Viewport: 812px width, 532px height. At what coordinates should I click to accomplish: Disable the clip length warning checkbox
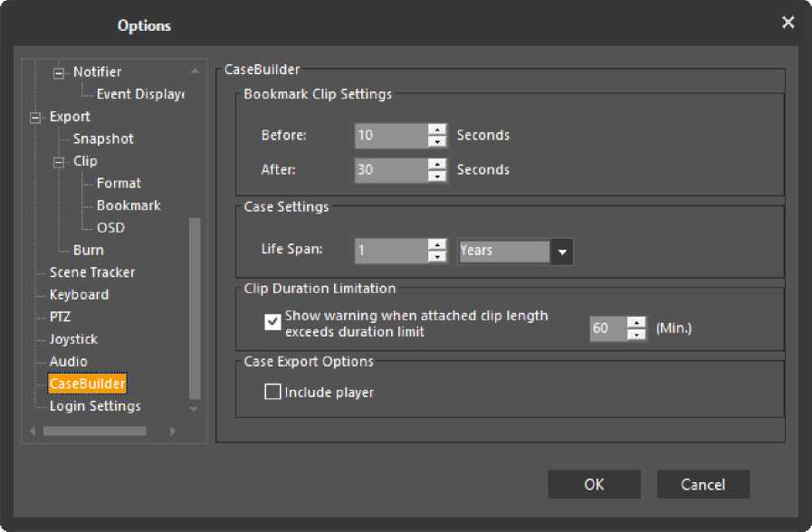272,320
